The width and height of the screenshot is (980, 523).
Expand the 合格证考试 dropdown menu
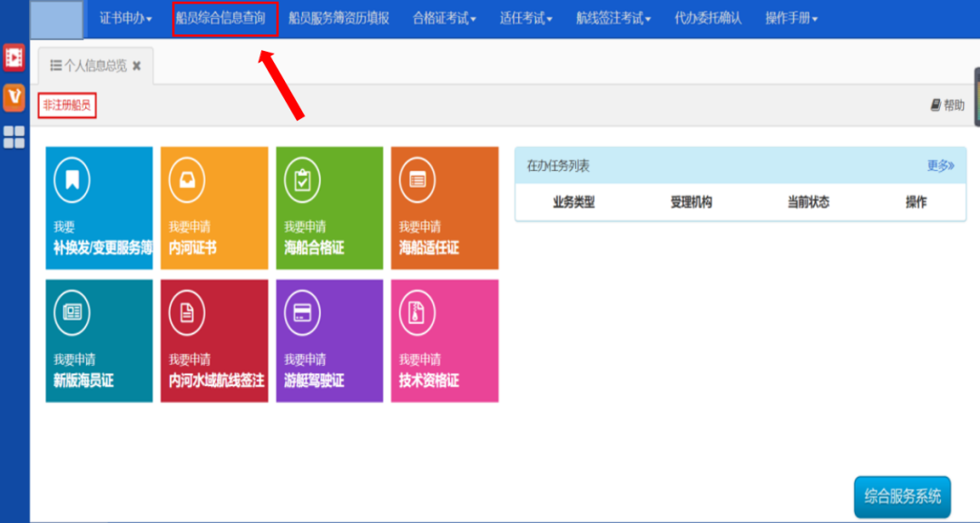(445, 19)
